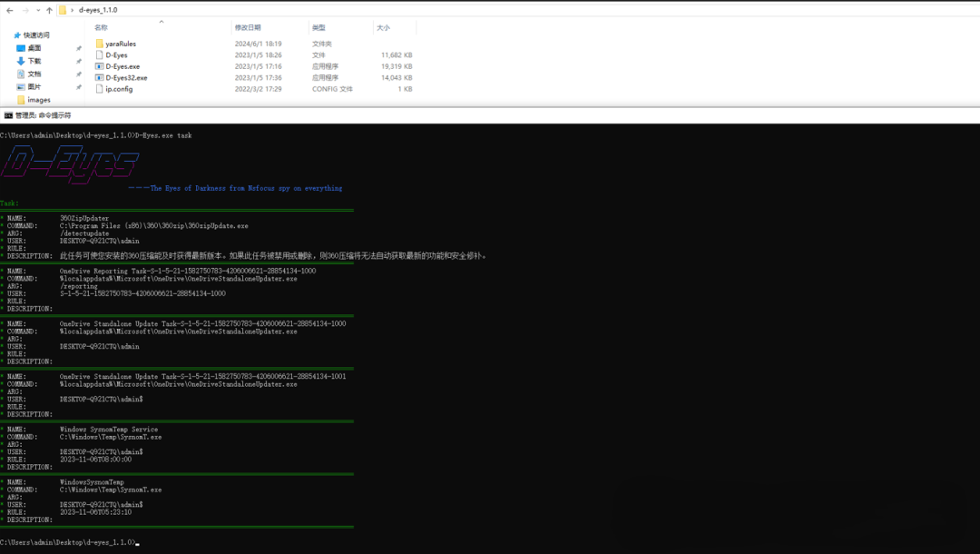Click the command prompt window icon

8,115
